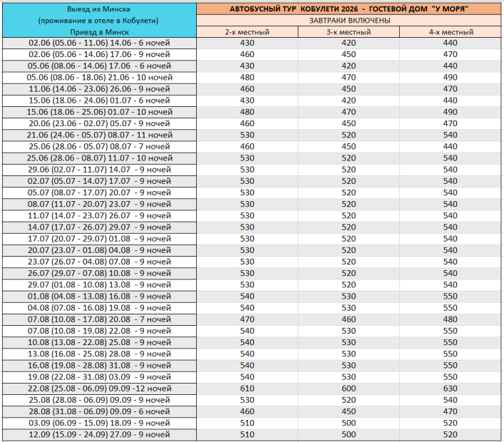The width and height of the screenshot is (504, 442).
Task: Click the price cell showing 630
Action: tap(450, 389)
